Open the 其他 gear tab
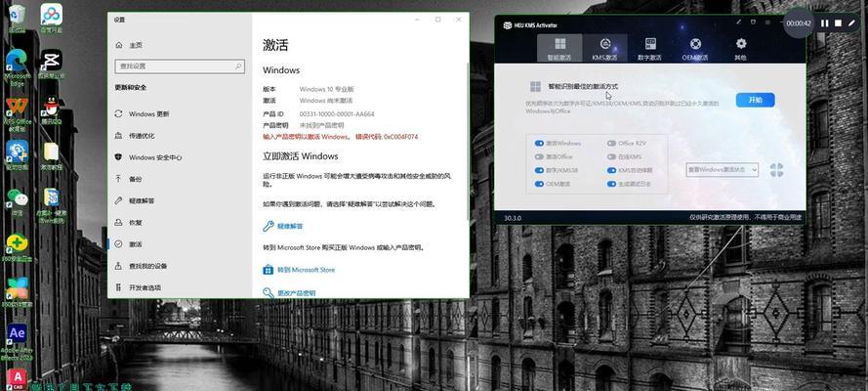 pyautogui.click(x=740, y=48)
